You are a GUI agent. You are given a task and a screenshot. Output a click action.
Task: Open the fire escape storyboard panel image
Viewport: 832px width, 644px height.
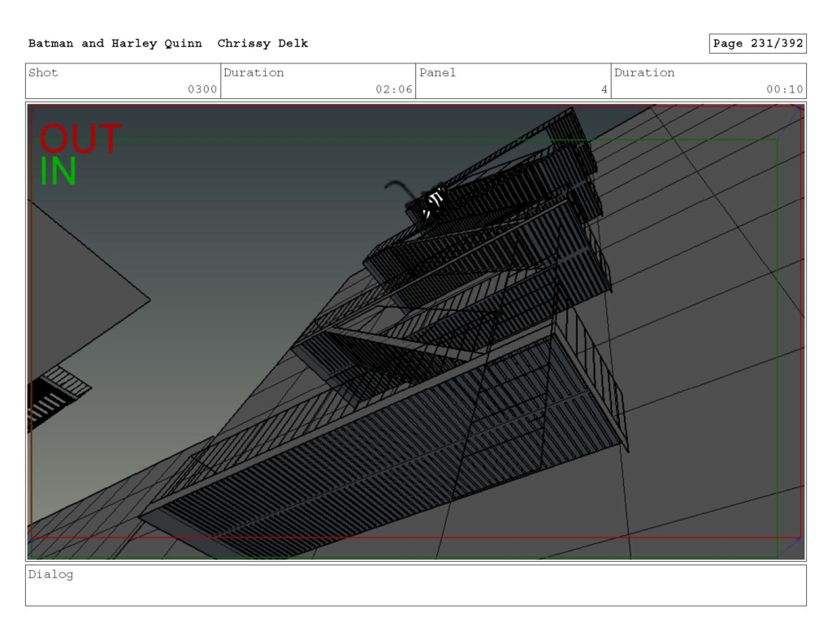[416, 331]
